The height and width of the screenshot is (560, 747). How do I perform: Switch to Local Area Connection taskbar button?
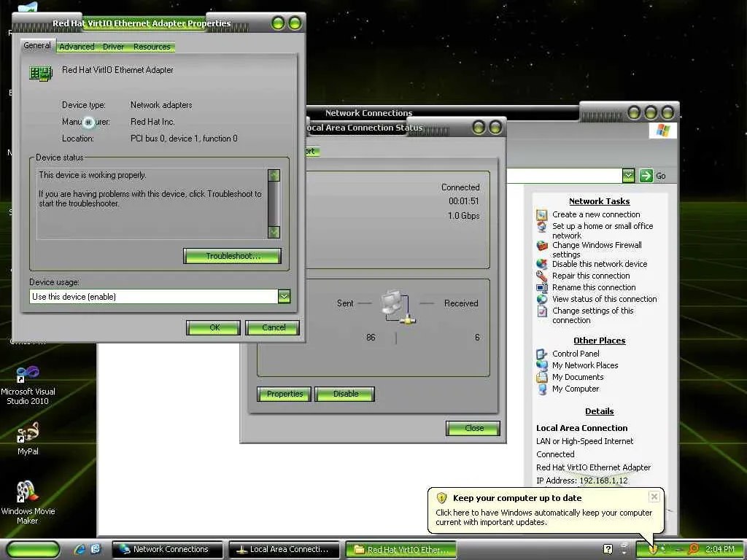[x=285, y=550]
